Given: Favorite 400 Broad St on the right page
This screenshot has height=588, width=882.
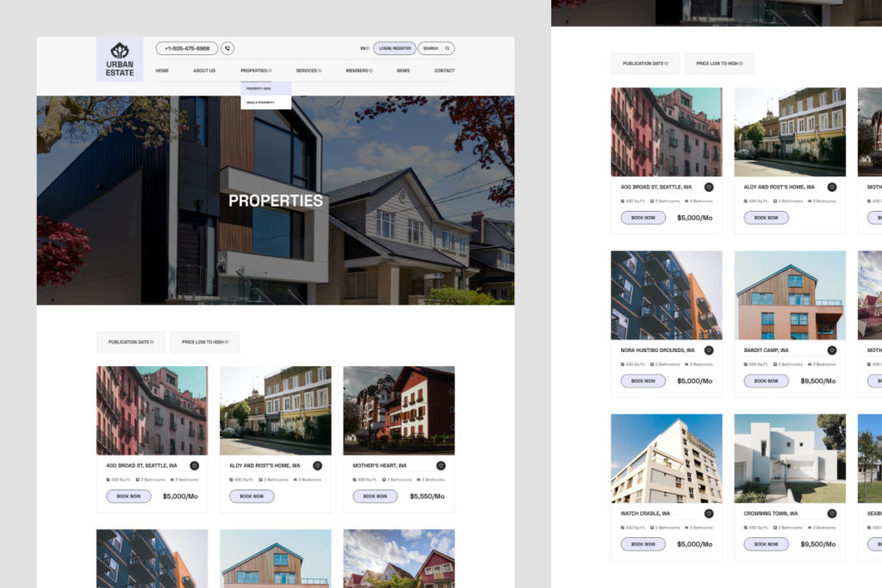Looking at the screenshot, I should 709,187.
